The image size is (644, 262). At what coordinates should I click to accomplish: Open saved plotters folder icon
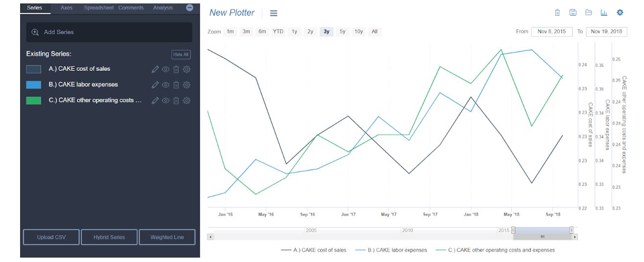[x=589, y=13]
